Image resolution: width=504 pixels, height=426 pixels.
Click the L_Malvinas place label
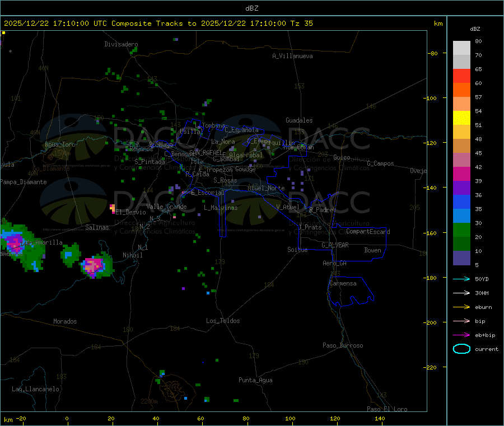tap(221, 208)
